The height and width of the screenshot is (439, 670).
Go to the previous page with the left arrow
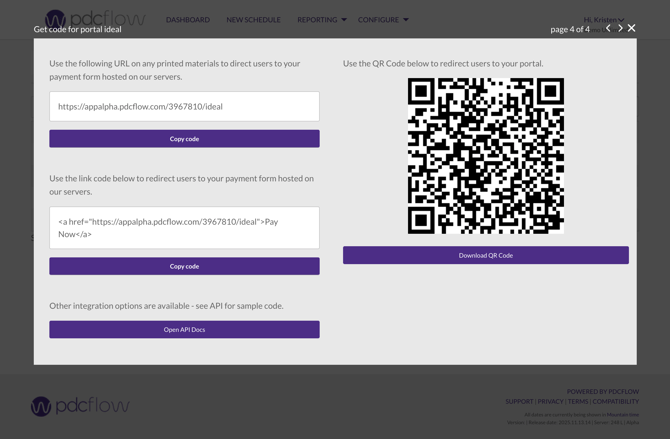[x=608, y=28]
